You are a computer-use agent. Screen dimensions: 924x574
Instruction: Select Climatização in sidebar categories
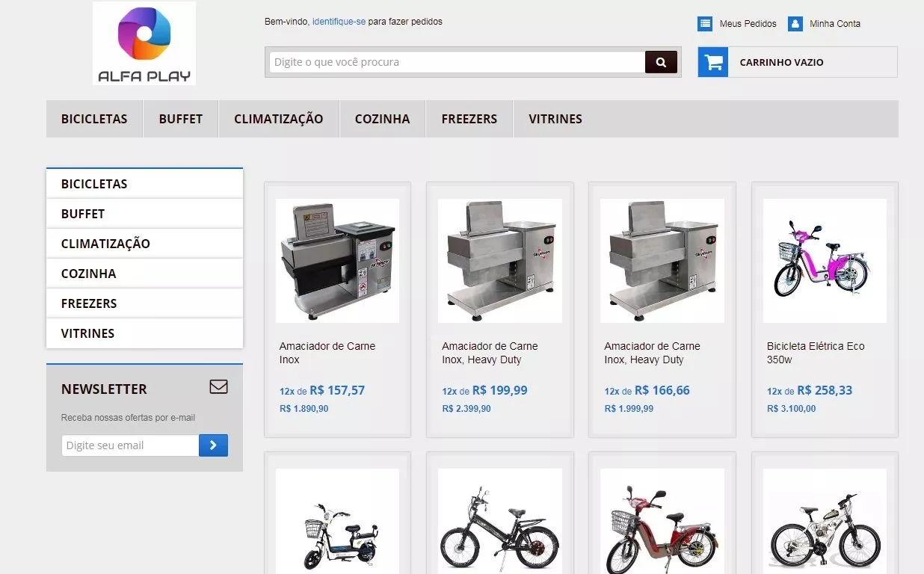coord(144,244)
